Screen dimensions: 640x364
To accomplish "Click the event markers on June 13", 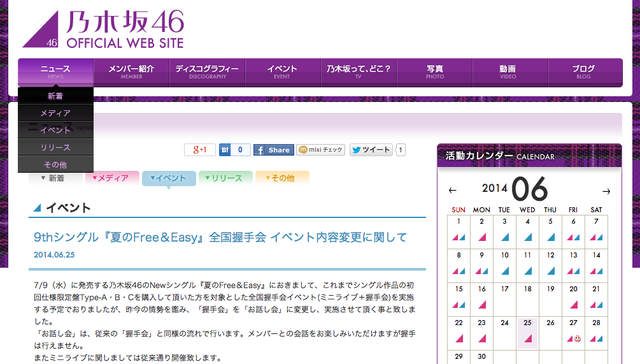I will [x=573, y=271].
